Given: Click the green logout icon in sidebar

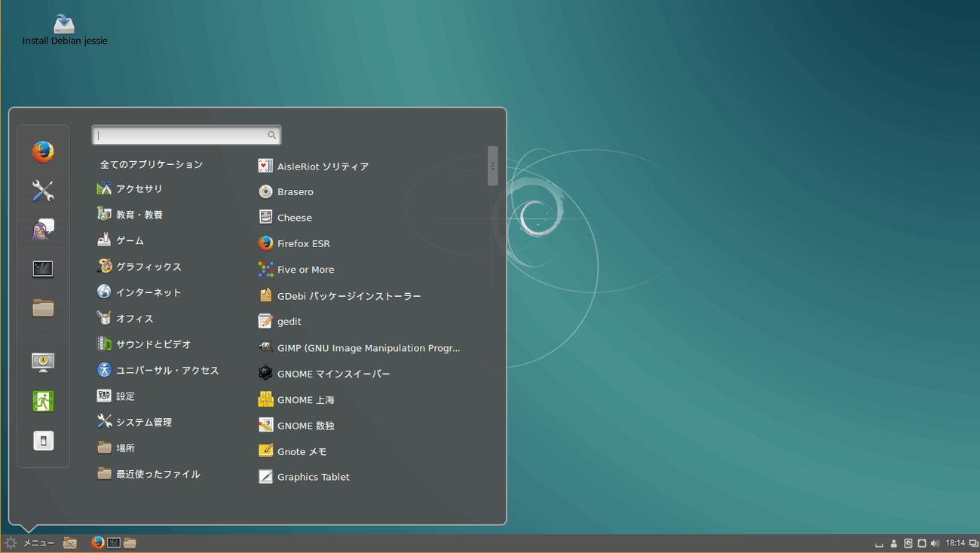Looking at the screenshot, I should 43,402.
